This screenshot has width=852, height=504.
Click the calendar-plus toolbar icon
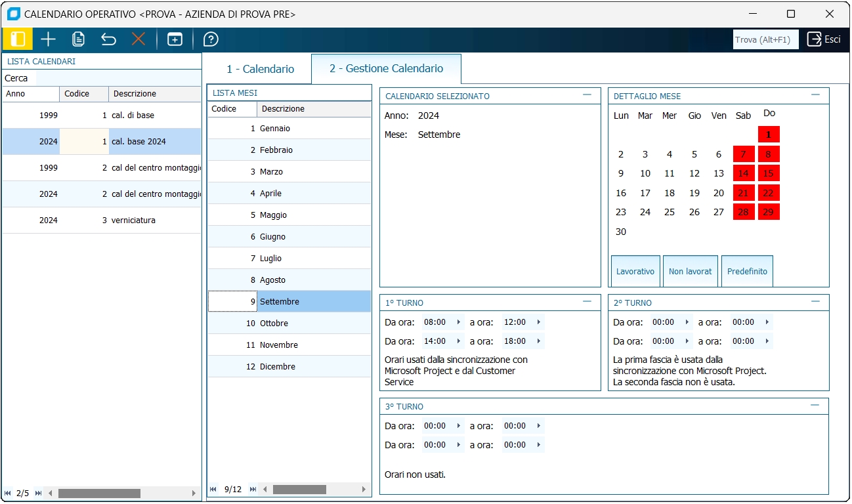(175, 39)
